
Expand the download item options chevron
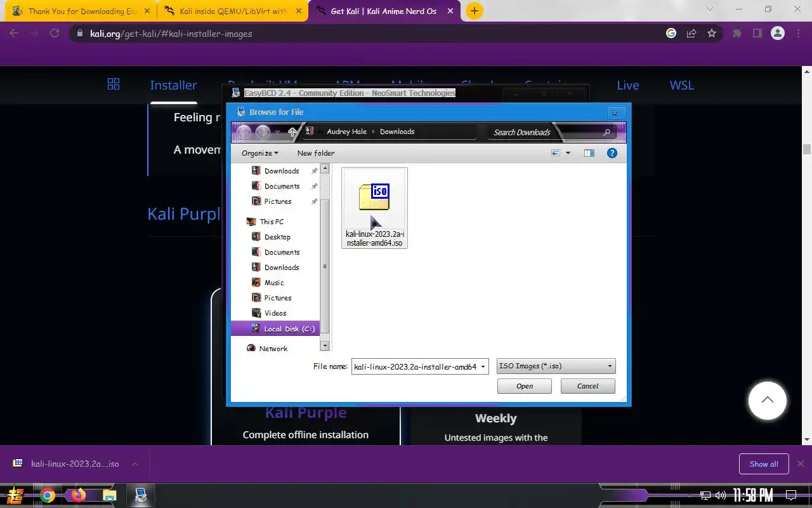135,464
